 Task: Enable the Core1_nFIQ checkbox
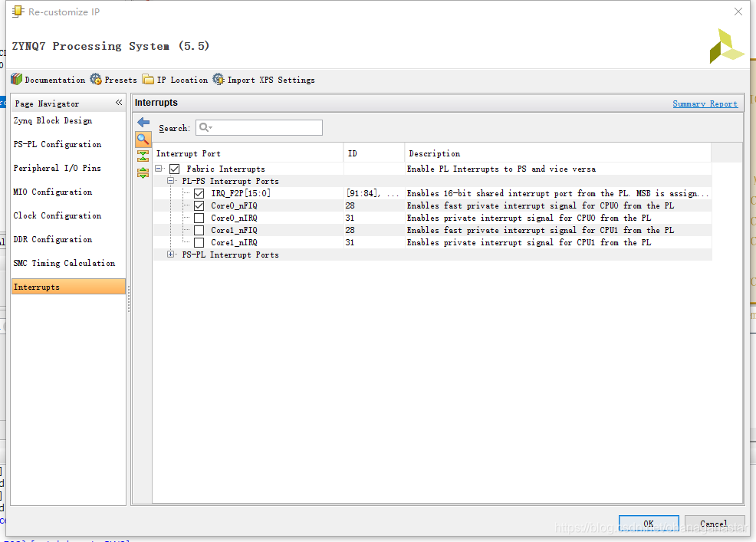pyautogui.click(x=199, y=231)
